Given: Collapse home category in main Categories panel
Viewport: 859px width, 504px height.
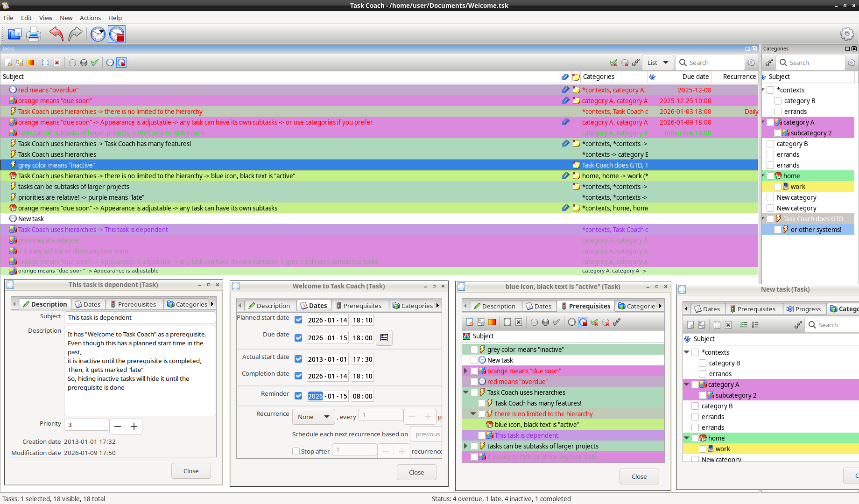Looking at the screenshot, I should pos(763,176).
